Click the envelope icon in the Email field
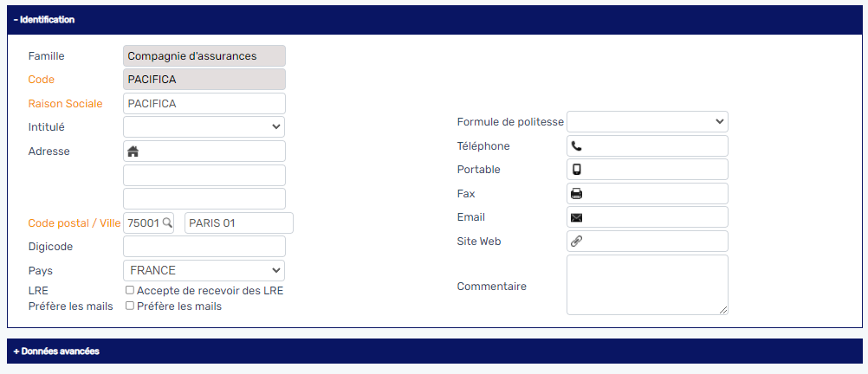This screenshot has height=374, width=868. 577,217
